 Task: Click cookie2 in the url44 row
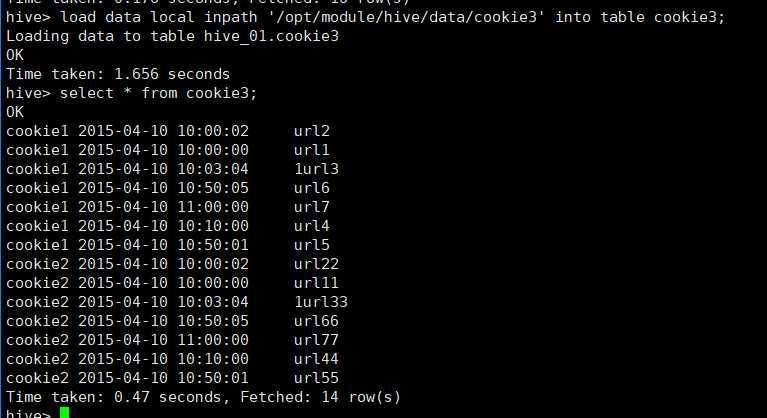[x=37, y=359]
